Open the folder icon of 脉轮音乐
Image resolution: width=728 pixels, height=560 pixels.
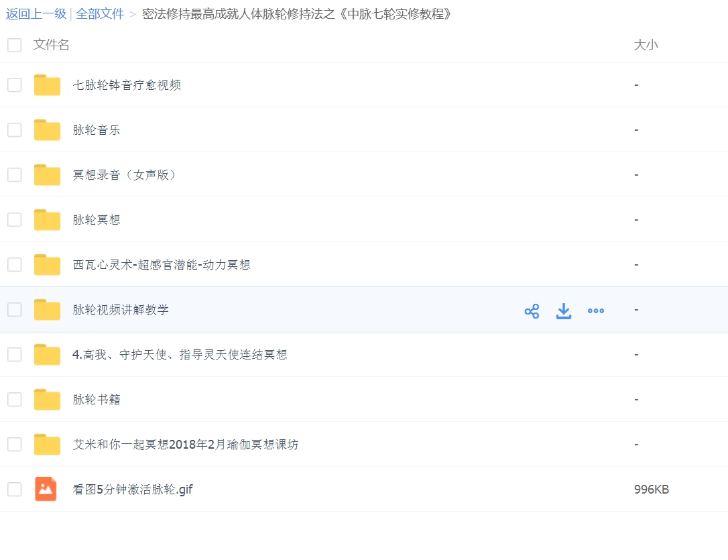point(47,129)
